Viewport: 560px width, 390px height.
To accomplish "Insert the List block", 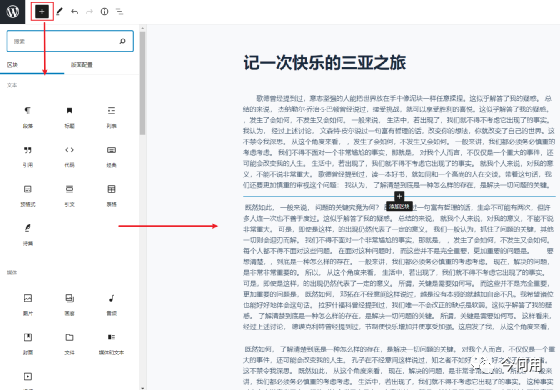I will [111, 116].
